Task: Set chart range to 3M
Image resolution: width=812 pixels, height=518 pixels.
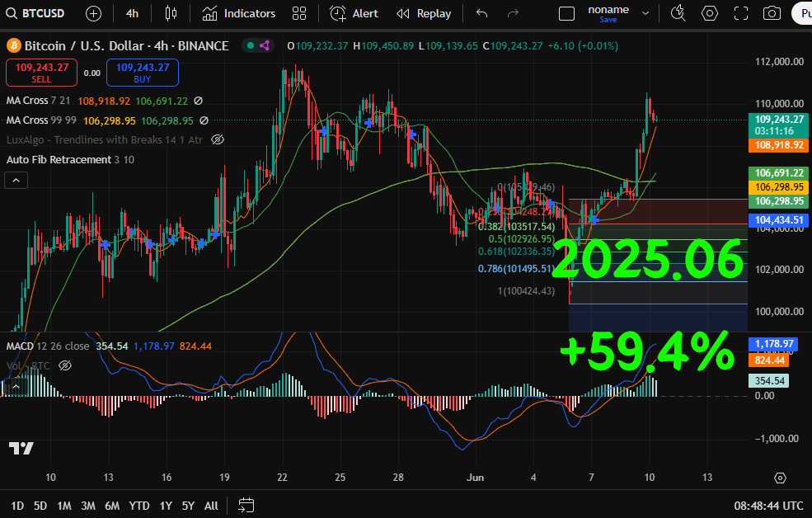Action: point(88,506)
